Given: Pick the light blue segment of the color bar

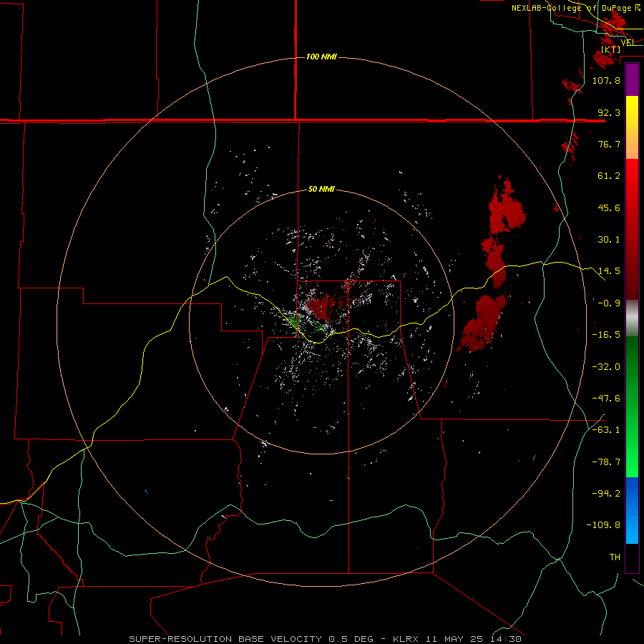Looking at the screenshot, I should coord(632,530).
